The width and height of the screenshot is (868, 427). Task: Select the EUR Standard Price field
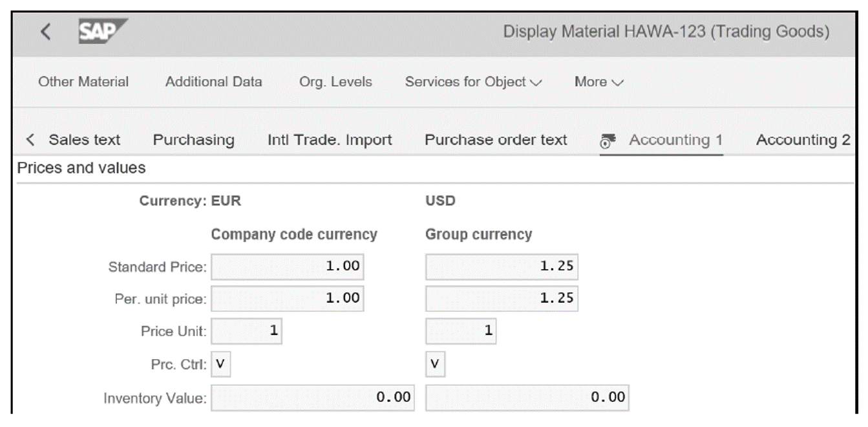point(287,266)
